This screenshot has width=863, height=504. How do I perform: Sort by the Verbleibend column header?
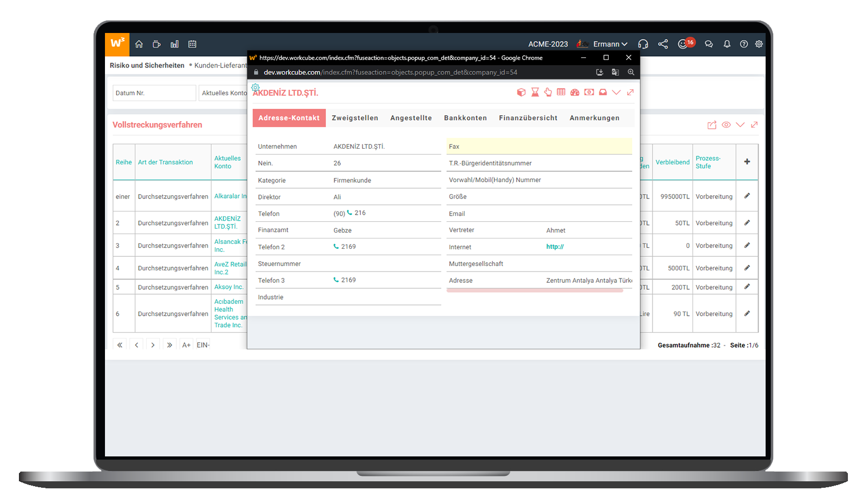coord(673,162)
